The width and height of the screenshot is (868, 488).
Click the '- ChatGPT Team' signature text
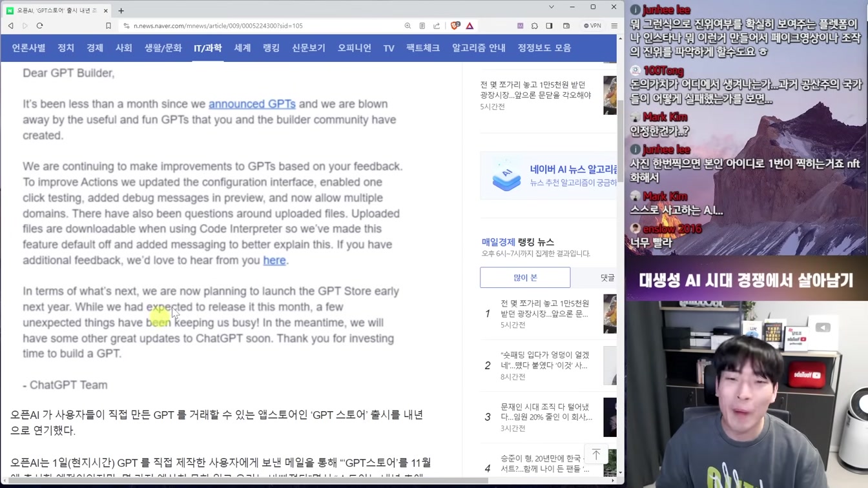[x=65, y=385]
